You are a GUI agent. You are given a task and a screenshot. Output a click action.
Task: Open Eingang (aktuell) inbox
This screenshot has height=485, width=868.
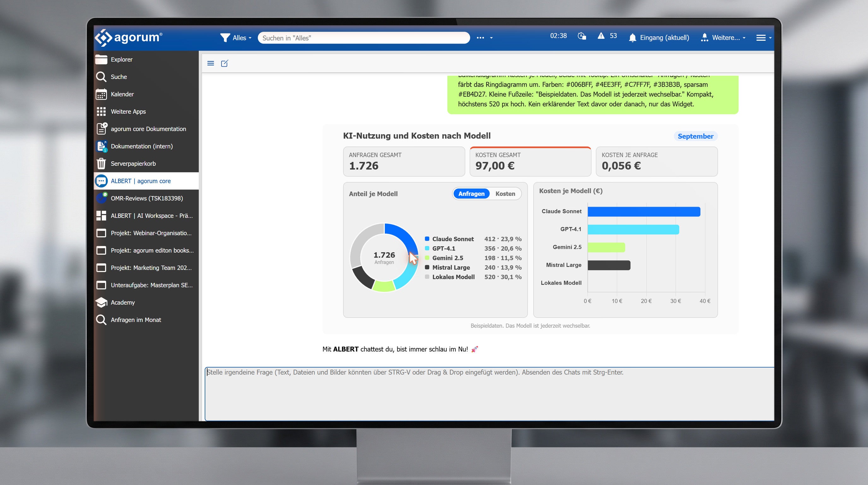(x=659, y=38)
